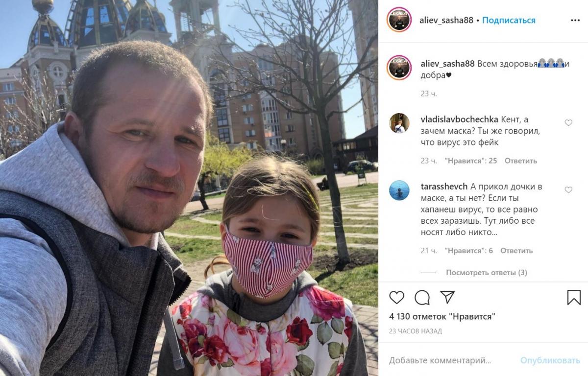Click aliev_sasha88 avatar beside the caption
The image size is (588, 376).
399,68
